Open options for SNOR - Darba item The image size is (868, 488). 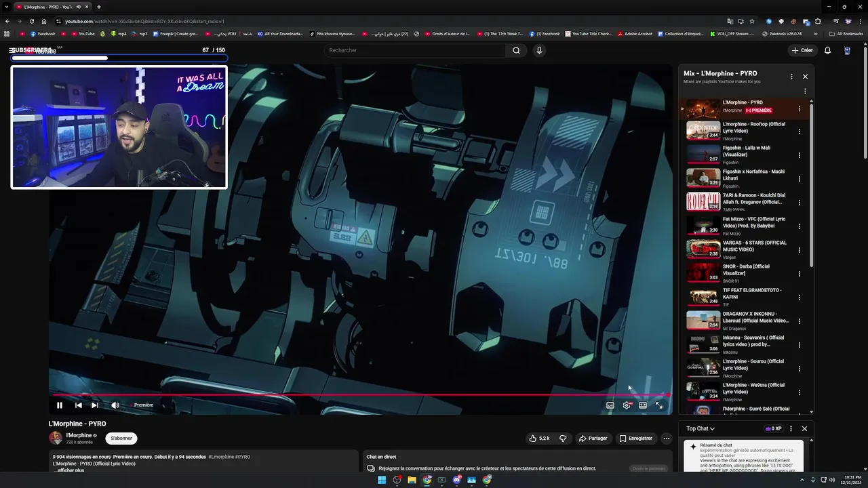[x=799, y=274]
